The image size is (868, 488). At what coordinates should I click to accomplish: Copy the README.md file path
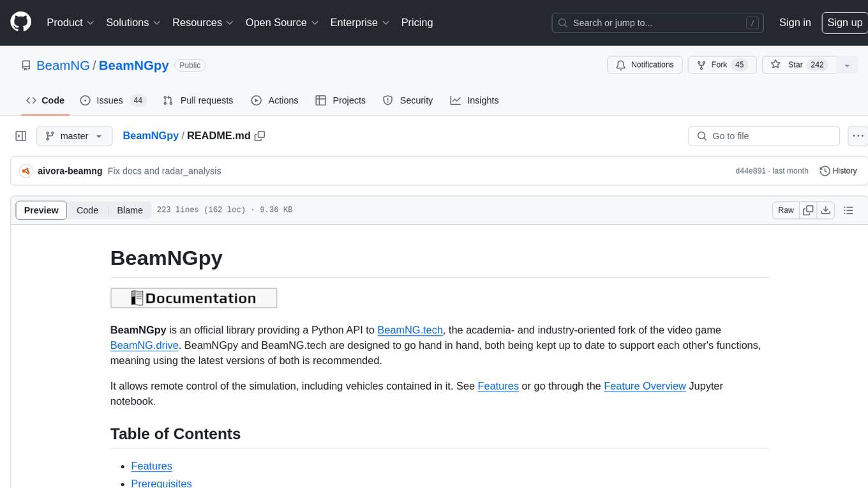click(260, 136)
